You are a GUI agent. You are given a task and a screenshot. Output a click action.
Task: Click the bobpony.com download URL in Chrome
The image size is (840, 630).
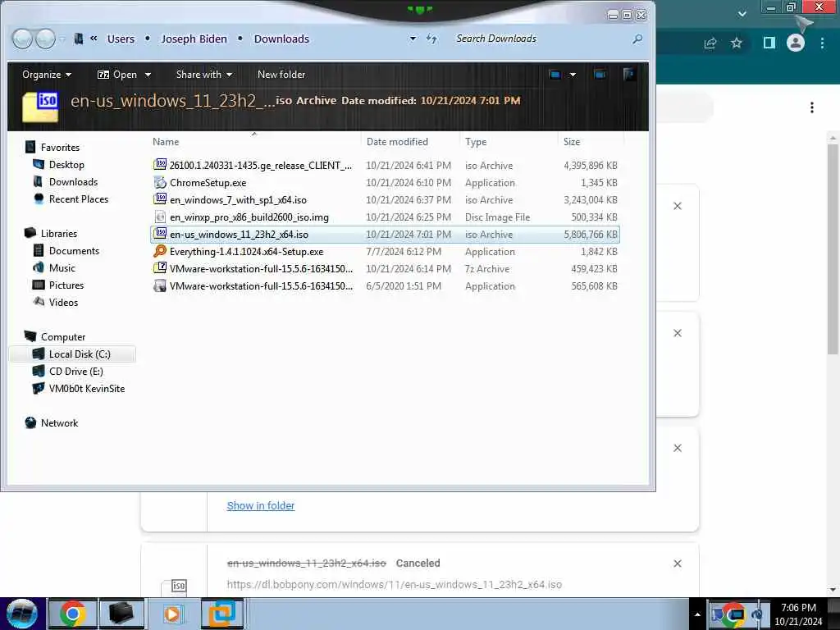(x=395, y=584)
